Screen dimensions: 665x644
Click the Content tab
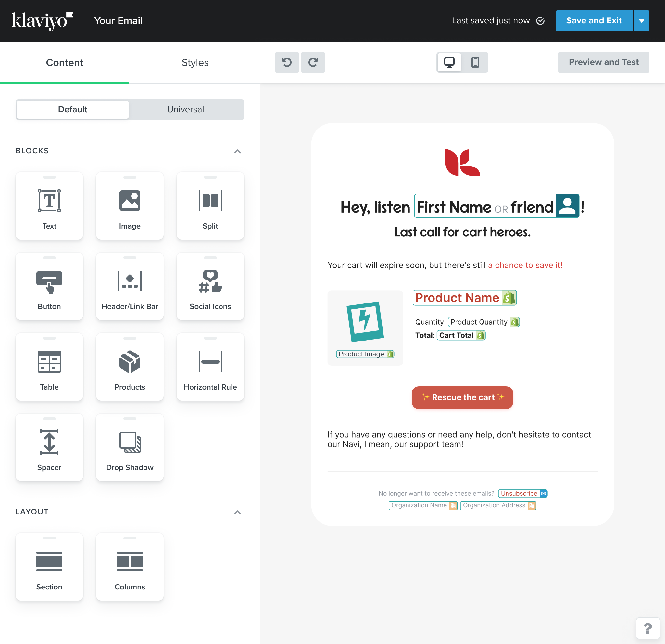coord(65,62)
